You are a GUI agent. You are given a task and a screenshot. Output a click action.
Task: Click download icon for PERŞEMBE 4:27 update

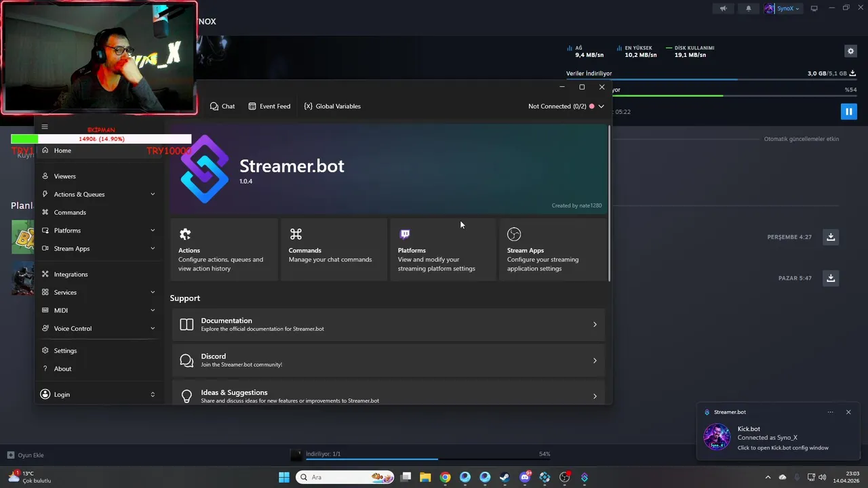point(831,237)
